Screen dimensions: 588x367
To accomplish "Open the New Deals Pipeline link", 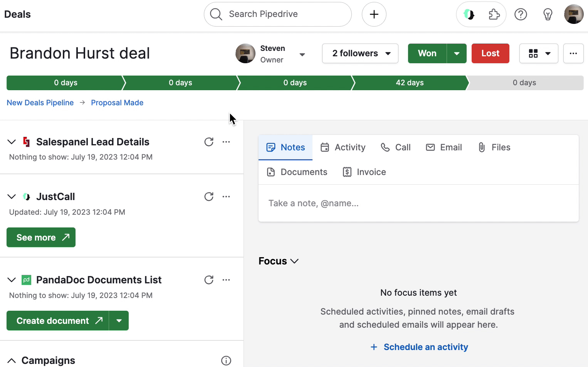I will [x=40, y=103].
